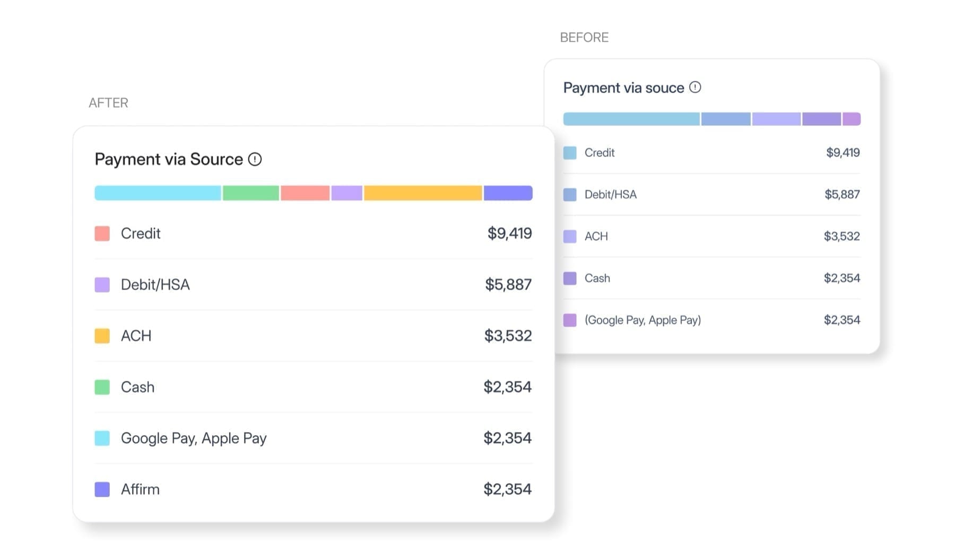Select 'Payment via souce' heading
The height and width of the screenshot is (560, 955).
[x=623, y=87]
